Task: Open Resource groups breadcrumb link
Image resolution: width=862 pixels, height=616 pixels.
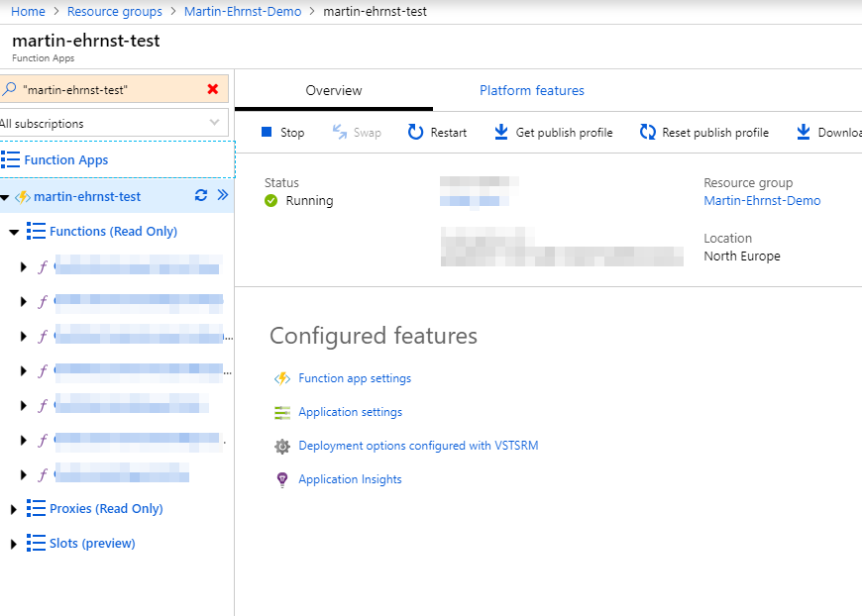Action: click(114, 12)
